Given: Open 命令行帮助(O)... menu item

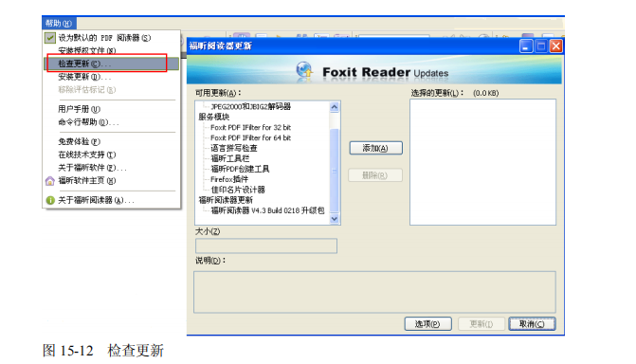Looking at the screenshot, I should [88, 122].
